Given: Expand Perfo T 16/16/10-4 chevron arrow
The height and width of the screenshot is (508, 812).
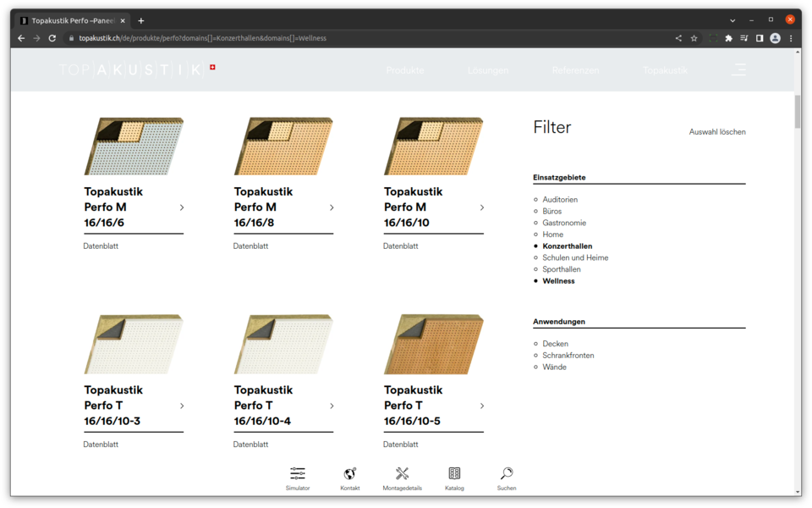Looking at the screenshot, I should tap(332, 406).
